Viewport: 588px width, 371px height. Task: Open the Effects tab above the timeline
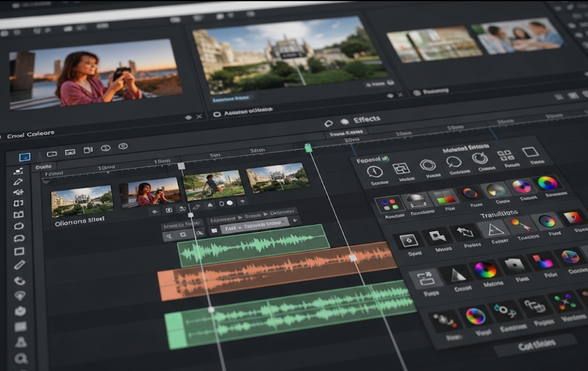366,119
